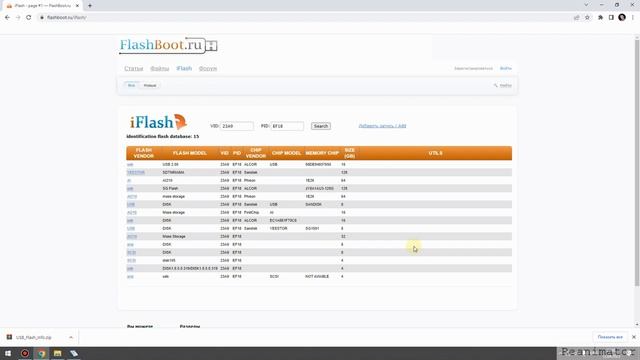
Task: Open the Форум menu item
Action: (x=208, y=69)
